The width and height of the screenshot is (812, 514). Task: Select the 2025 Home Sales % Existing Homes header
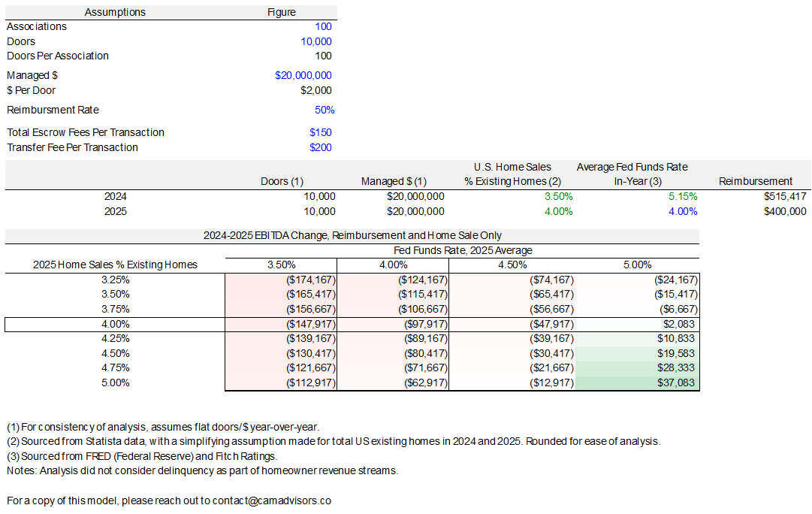tap(115, 265)
